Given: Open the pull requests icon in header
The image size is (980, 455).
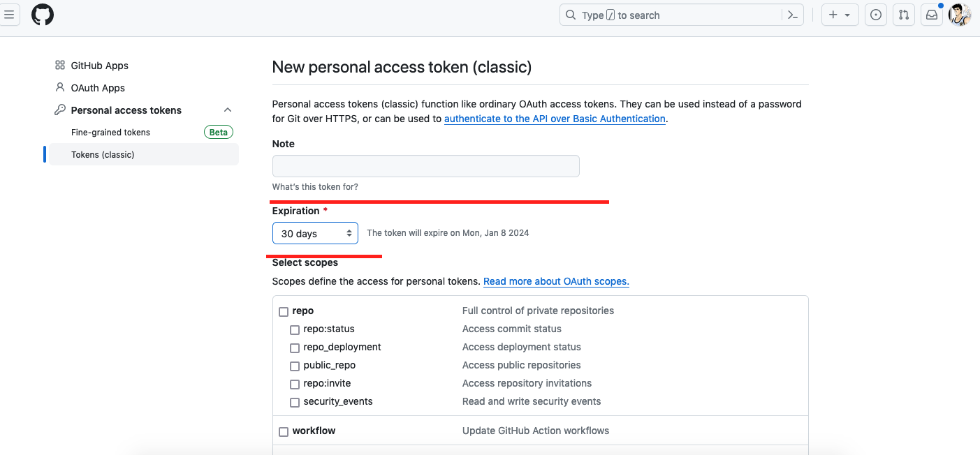Looking at the screenshot, I should (904, 15).
